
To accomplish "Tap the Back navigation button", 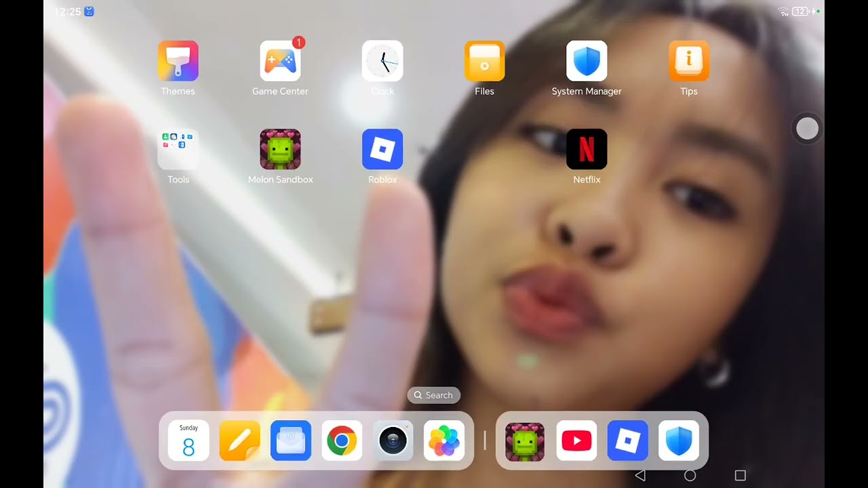I will click(639, 476).
